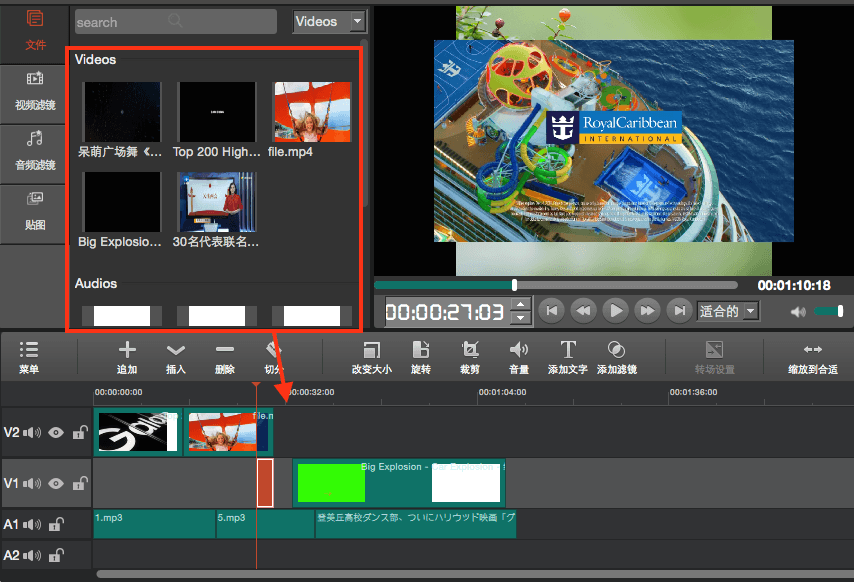The width and height of the screenshot is (854, 582).
Task: Open the 适合的 zoom fit dropdown
Action: coord(728,311)
